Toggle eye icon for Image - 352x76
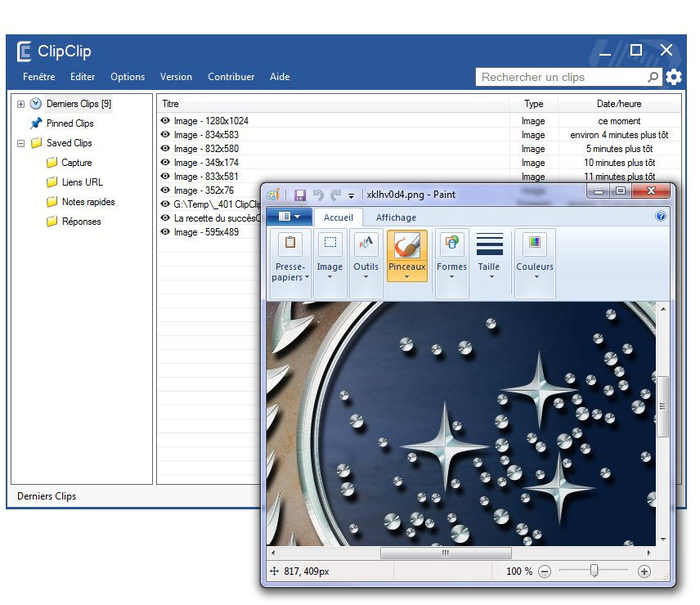700x605 pixels. [165, 190]
